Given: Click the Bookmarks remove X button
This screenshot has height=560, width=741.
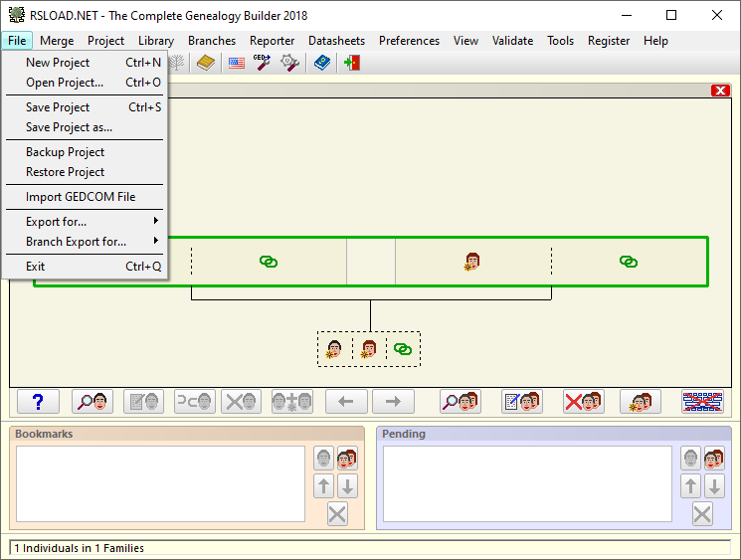Looking at the screenshot, I should [337, 514].
